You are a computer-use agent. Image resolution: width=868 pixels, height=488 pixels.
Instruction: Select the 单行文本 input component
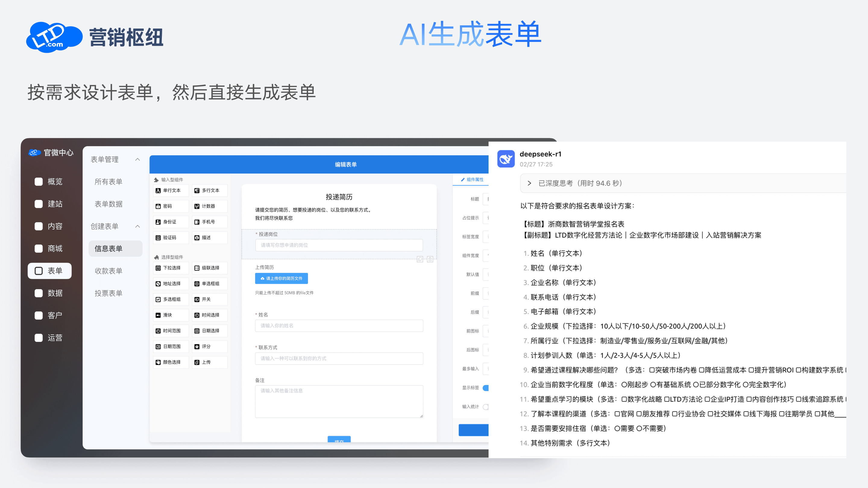pyautogui.click(x=171, y=191)
